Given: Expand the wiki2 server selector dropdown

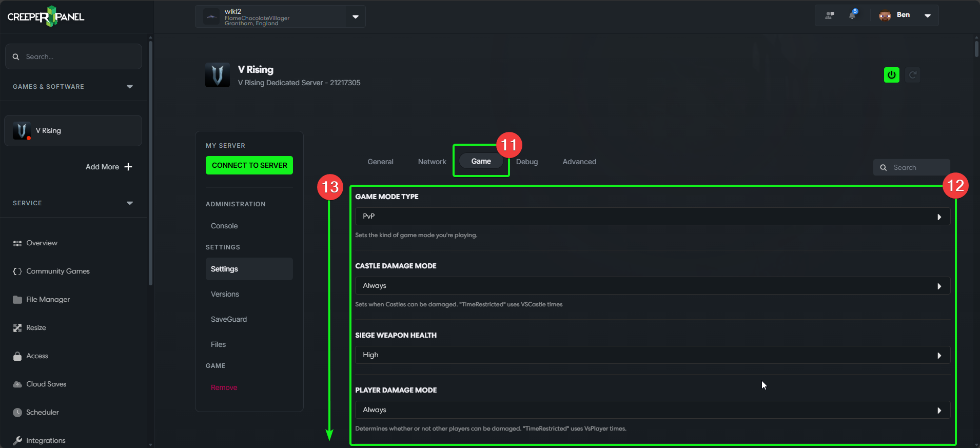Looking at the screenshot, I should click(356, 17).
